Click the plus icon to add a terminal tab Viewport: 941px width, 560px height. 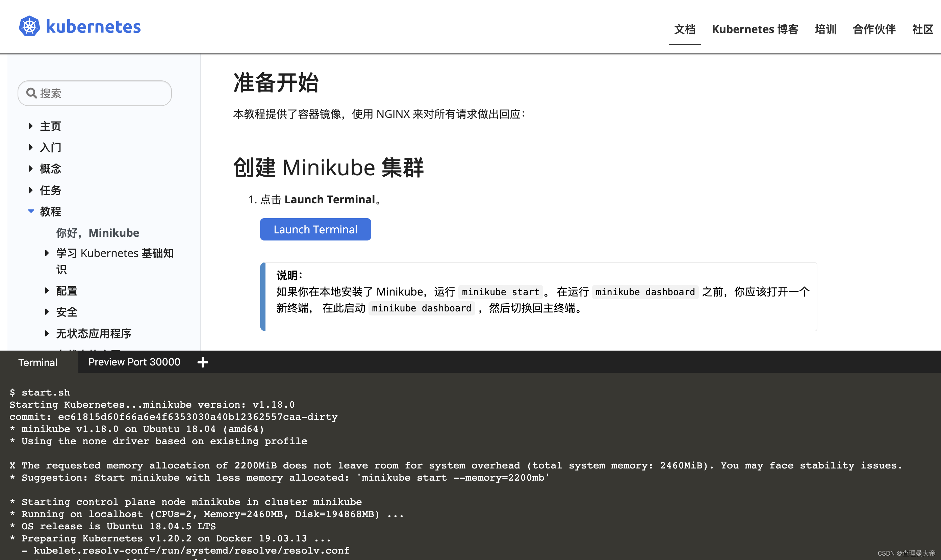tap(203, 362)
